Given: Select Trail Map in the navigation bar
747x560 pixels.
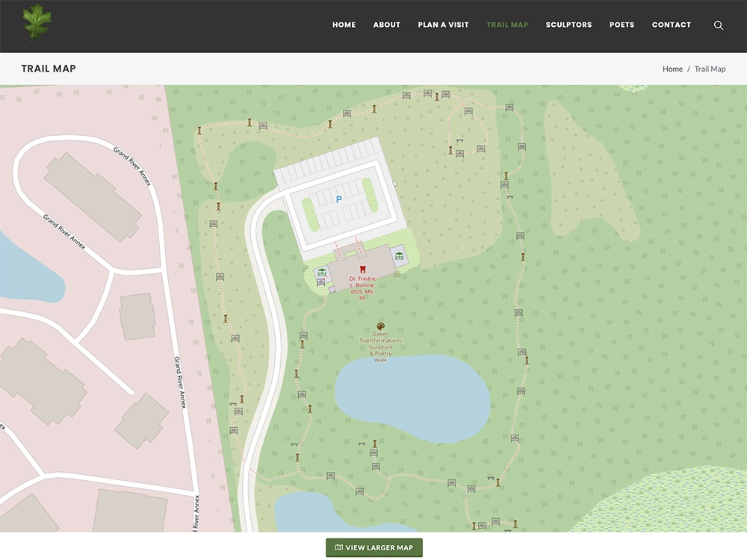Looking at the screenshot, I should point(507,25).
